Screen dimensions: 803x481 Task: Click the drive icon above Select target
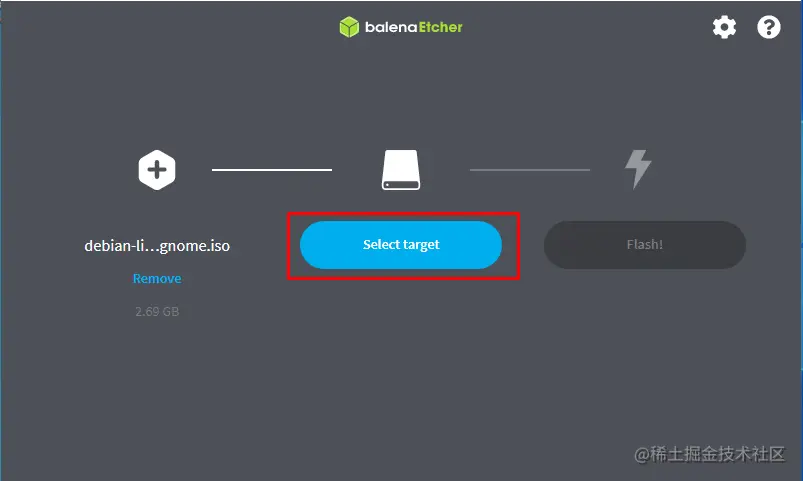pos(401,170)
